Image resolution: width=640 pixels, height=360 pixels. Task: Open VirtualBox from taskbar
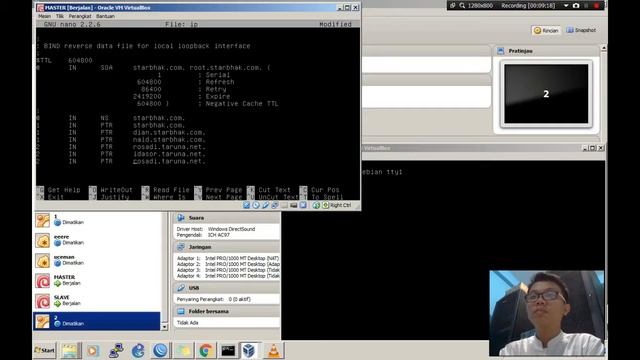coord(249,351)
